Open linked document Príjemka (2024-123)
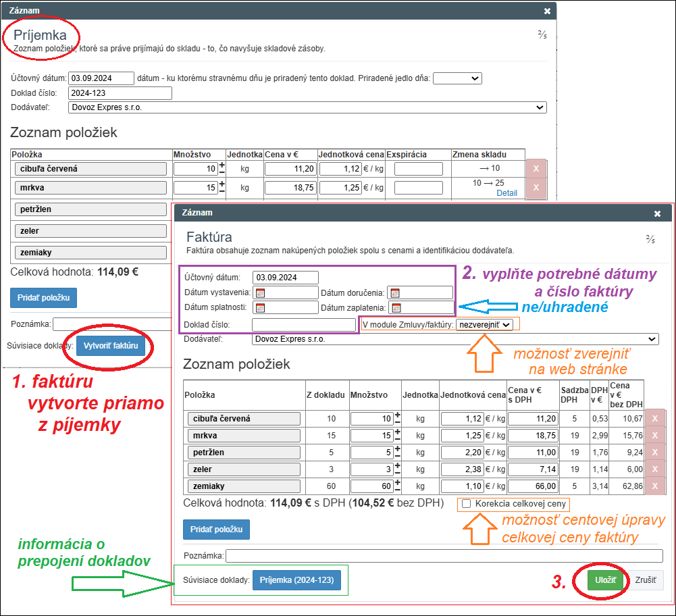Viewport: 676px width, 616px height. click(296, 580)
